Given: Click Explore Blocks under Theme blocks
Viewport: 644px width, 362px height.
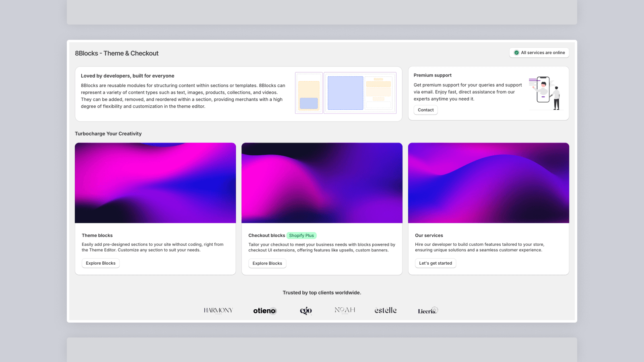Looking at the screenshot, I should (101, 263).
